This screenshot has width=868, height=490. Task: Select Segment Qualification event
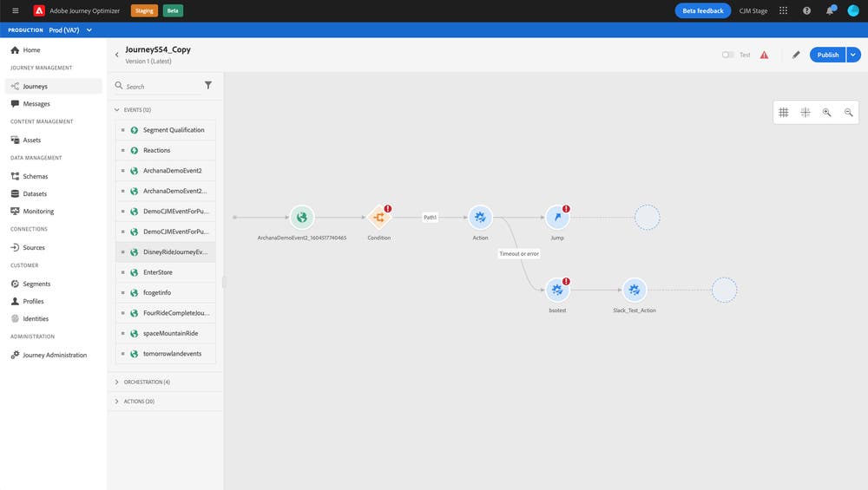(166, 130)
